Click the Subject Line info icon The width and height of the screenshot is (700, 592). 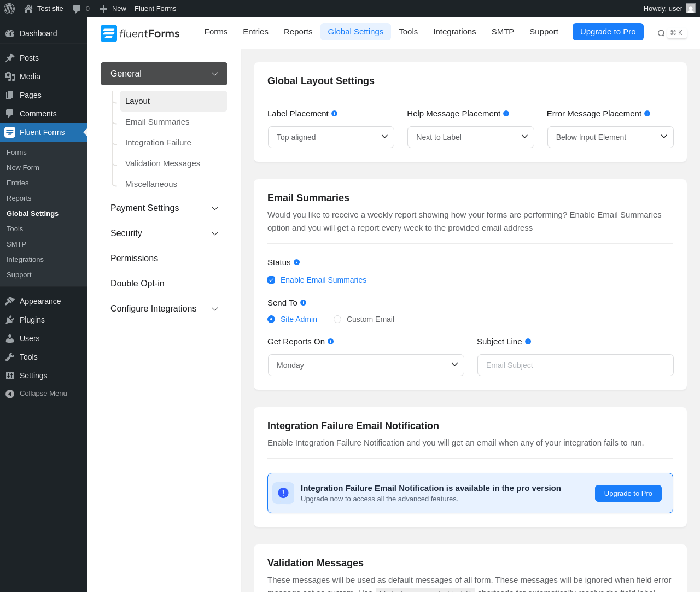[x=528, y=342]
